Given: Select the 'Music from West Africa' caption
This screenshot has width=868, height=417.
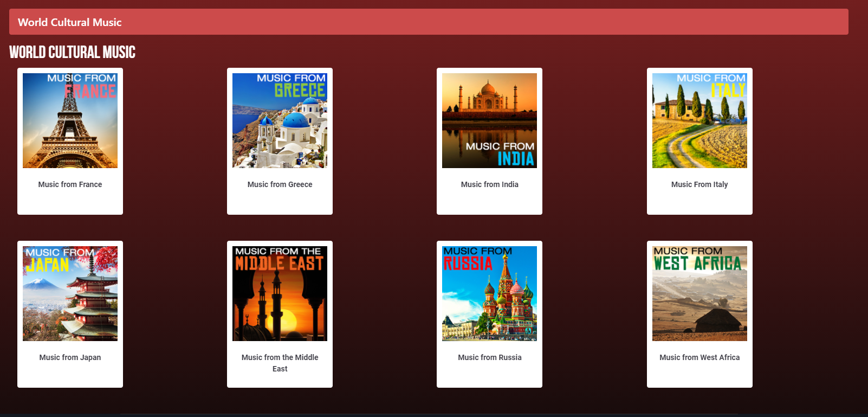Looking at the screenshot, I should coord(699,357).
